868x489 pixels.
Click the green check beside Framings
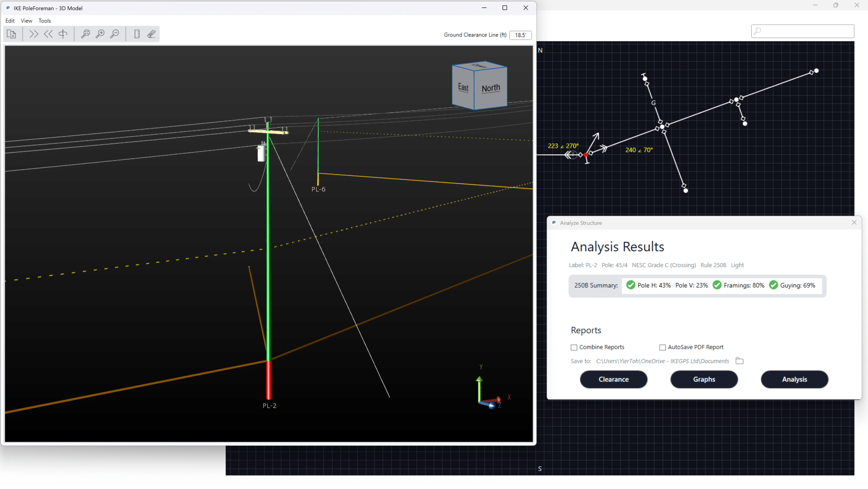click(x=717, y=285)
